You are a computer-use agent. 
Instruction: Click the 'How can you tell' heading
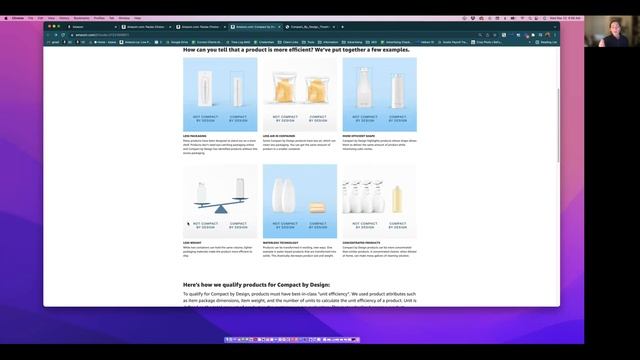296,50
